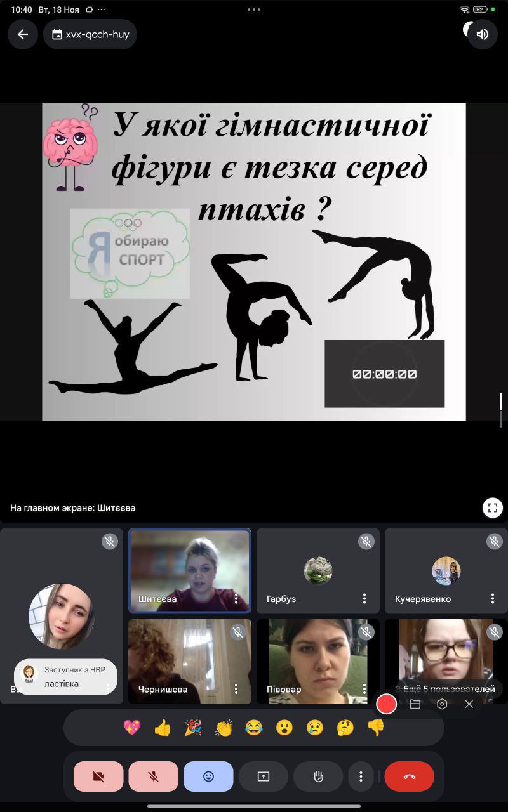Open more options in call controls
The width and height of the screenshot is (508, 812).
361,776
